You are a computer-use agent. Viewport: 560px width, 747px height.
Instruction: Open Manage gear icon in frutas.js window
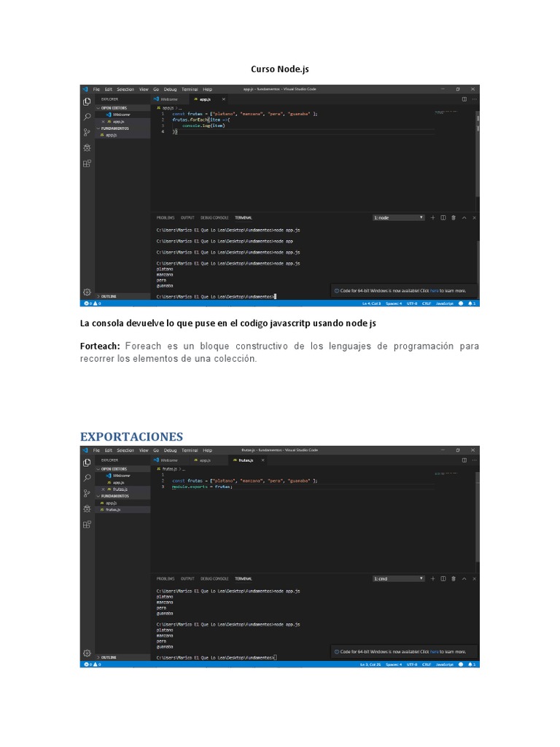pos(87,653)
